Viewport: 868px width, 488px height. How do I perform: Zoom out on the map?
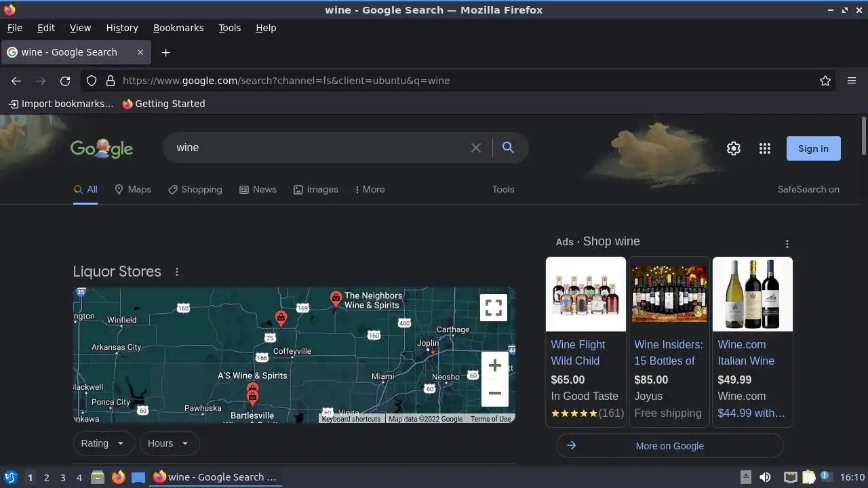(495, 393)
